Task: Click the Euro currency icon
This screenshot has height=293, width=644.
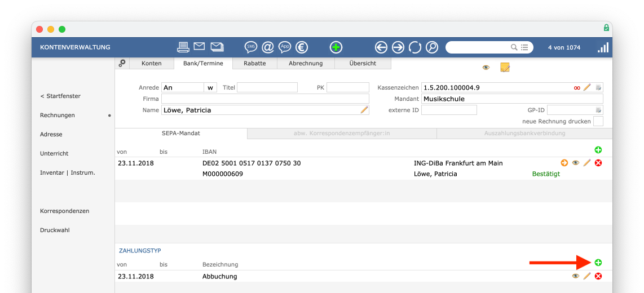Action: coord(302,47)
